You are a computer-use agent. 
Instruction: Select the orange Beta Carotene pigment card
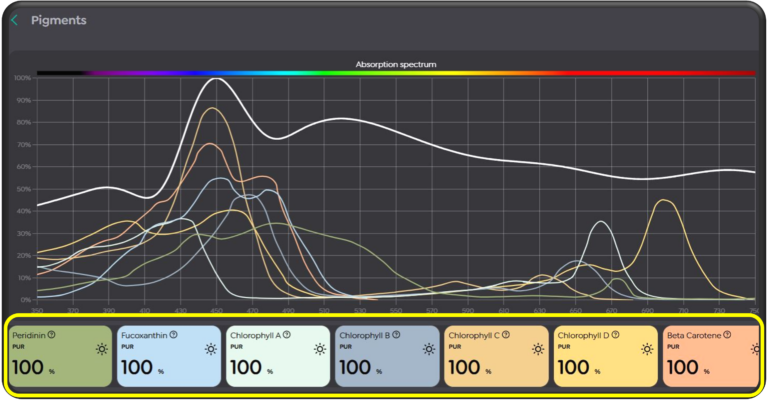click(710, 357)
